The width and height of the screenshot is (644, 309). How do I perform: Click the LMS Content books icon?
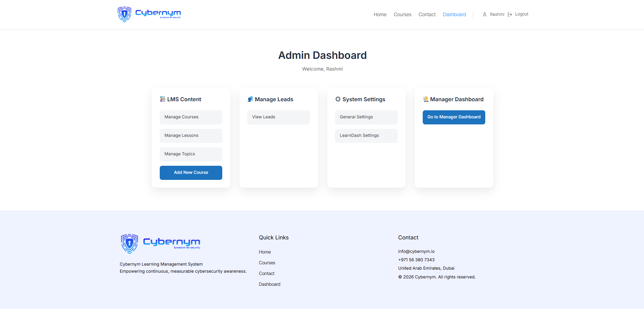coord(163,99)
